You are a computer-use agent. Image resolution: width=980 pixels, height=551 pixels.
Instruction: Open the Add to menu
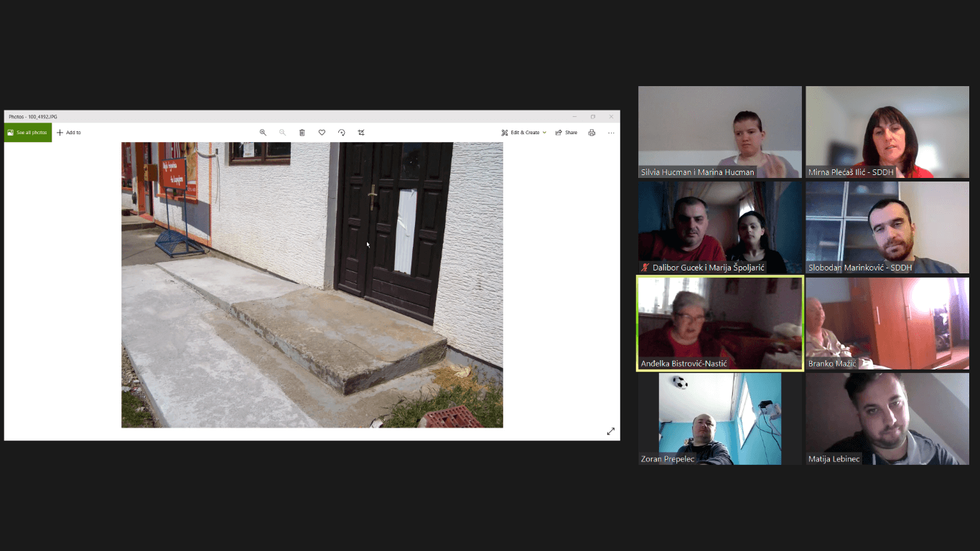point(69,133)
